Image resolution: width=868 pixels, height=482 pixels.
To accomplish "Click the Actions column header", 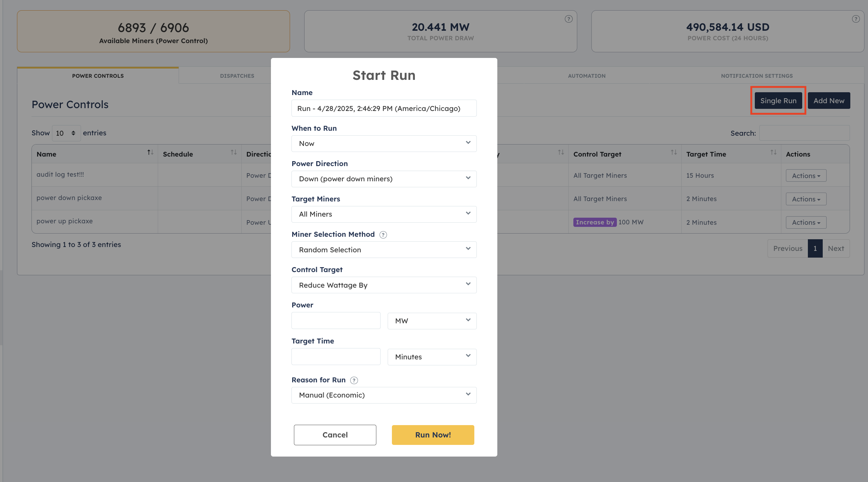I will click(x=798, y=154).
